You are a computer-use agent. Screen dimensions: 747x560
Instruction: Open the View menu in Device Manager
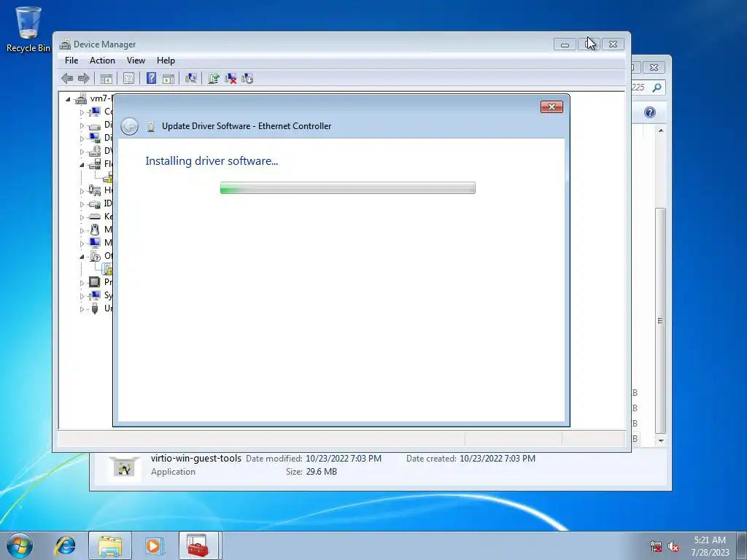[136, 61]
